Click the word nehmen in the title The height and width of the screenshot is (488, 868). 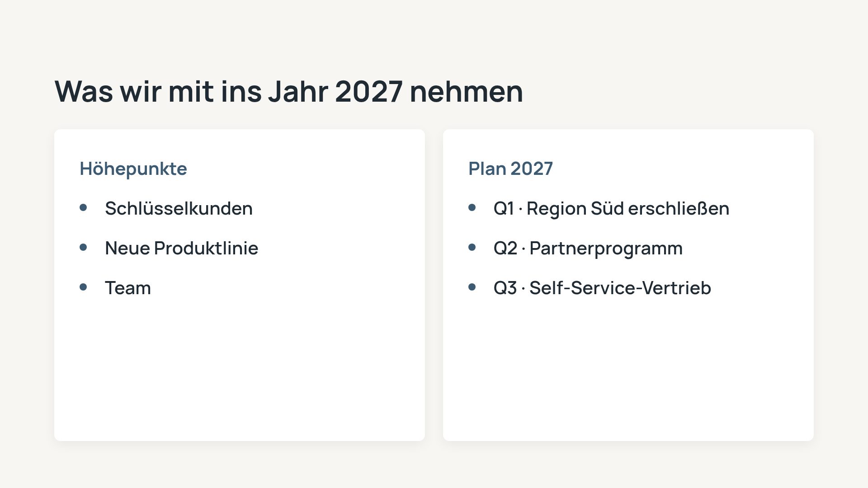tap(466, 91)
